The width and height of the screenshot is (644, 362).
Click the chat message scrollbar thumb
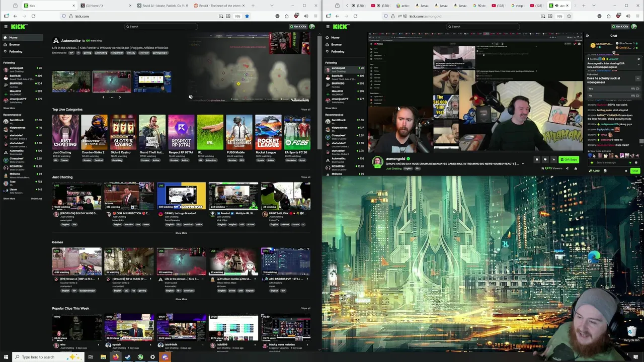pyautogui.click(x=641, y=142)
